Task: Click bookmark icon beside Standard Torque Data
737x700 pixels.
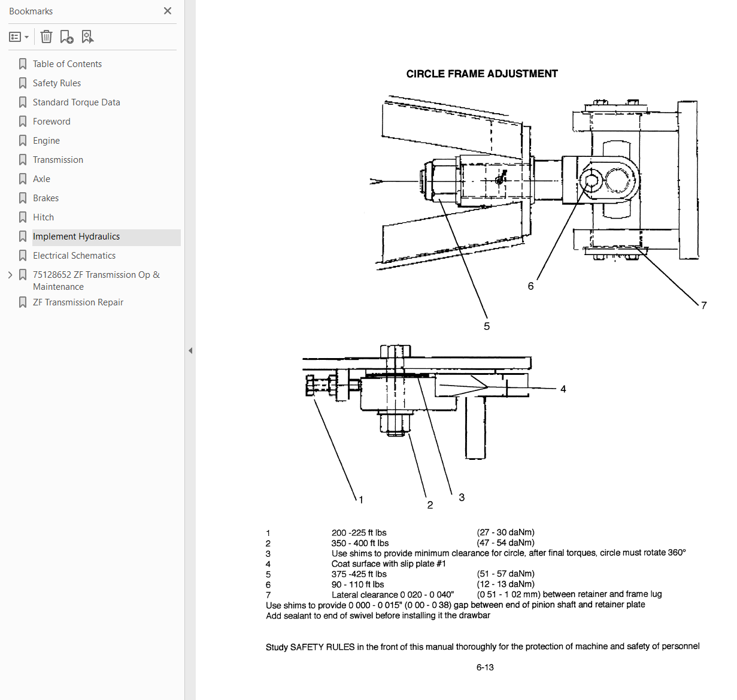Action: (x=23, y=102)
